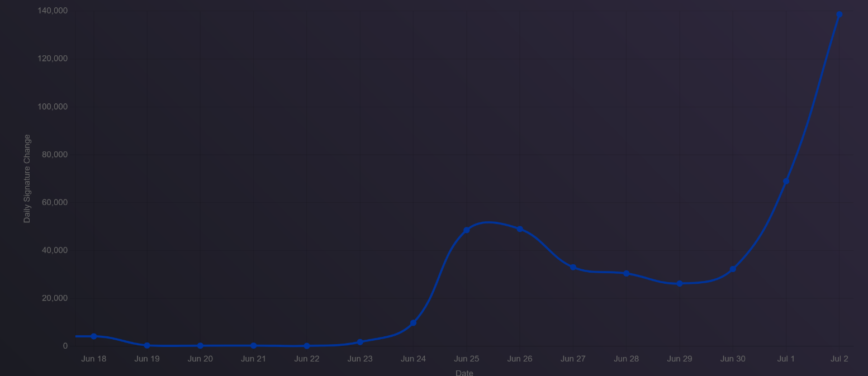Click the Jun 22 data point

(x=307, y=346)
